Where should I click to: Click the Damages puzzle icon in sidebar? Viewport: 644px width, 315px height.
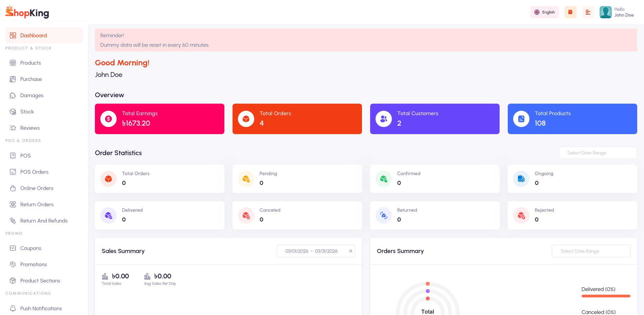(x=13, y=96)
